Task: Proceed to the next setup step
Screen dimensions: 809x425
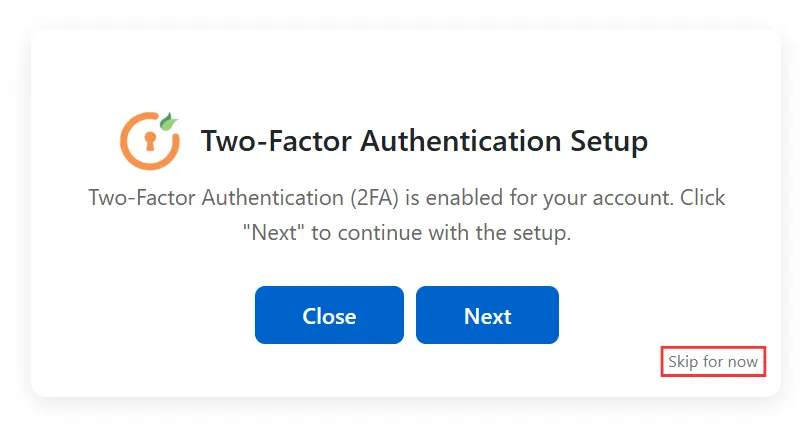Action: [487, 316]
